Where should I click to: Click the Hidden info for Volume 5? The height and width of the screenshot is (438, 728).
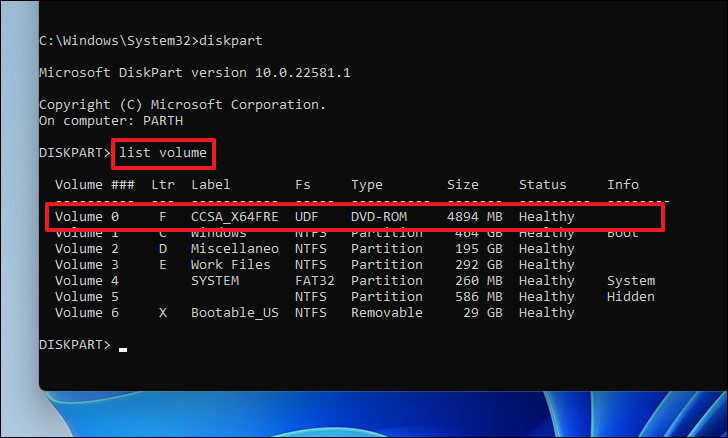point(631,297)
